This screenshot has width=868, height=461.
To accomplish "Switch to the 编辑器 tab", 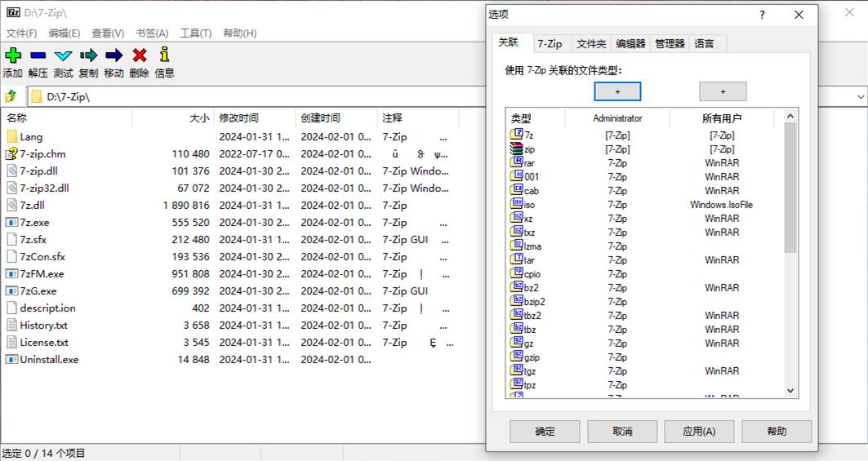I will [630, 44].
